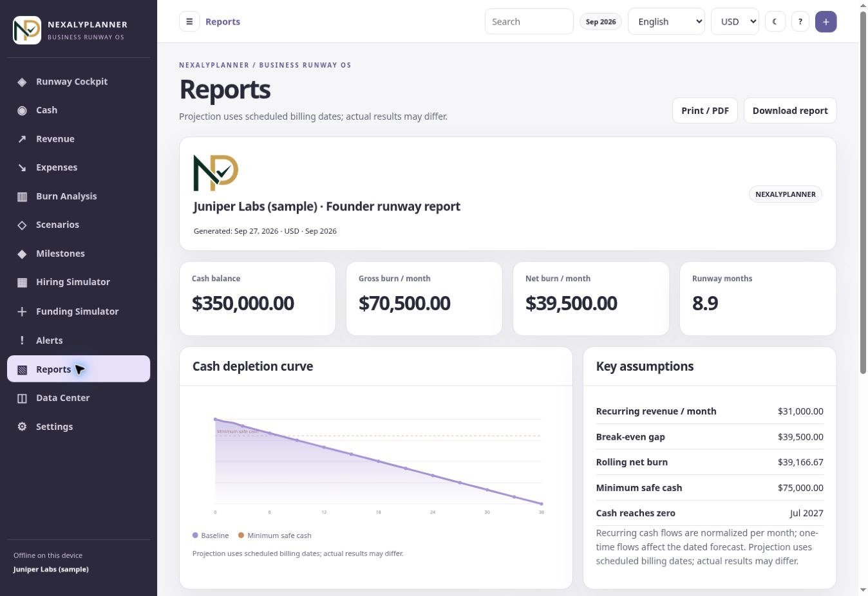Open help with the question mark button

point(800,21)
